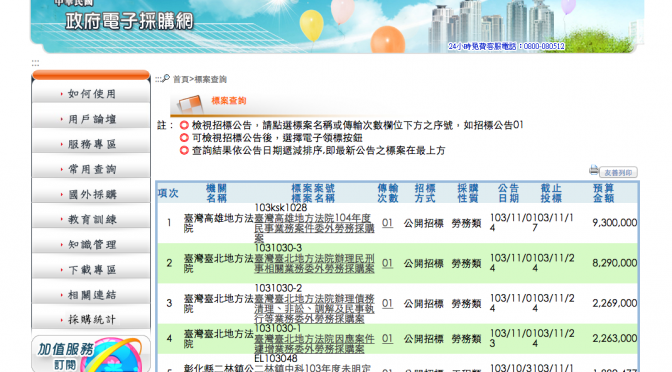Click the 01 link in row 4
This screenshot has width=672, height=372.
click(387, 338)
